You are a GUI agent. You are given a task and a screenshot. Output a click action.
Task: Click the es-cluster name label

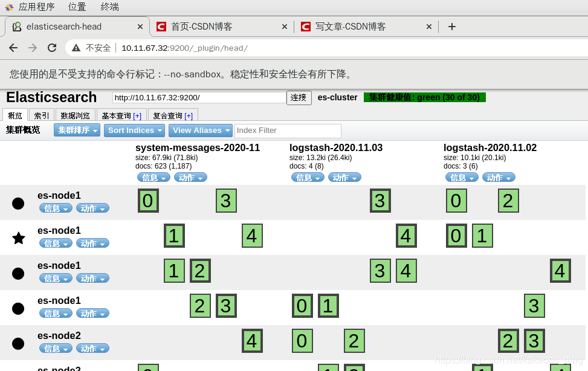(337, 97)
